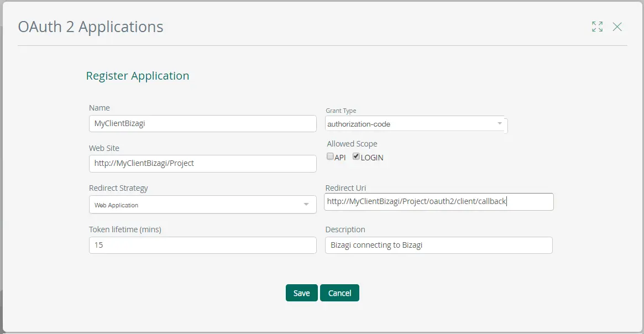Click the Web Site label
The height and width of the screenshot is (334, 644).
104,148
